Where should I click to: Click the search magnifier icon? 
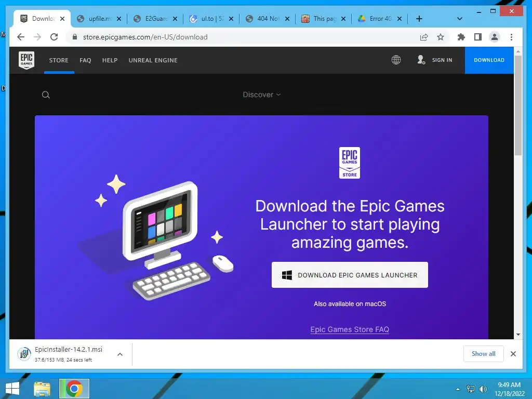point(46,95)
